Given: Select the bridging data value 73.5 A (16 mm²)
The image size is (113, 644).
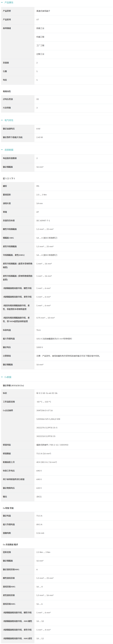Looking at the screenshot, I should (44, 453).
